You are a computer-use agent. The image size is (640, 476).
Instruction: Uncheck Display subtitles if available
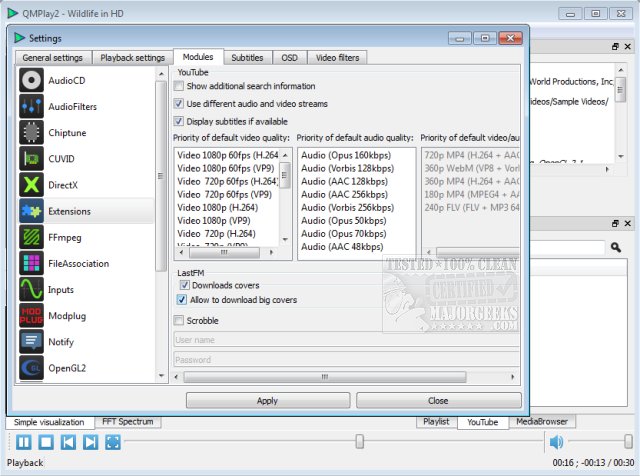click(x=179, y=121)
